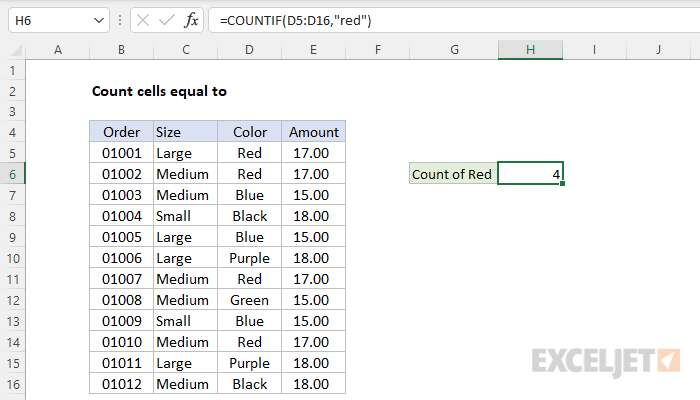Open Insert Function via the fx icon

click(x=191, y=20)
